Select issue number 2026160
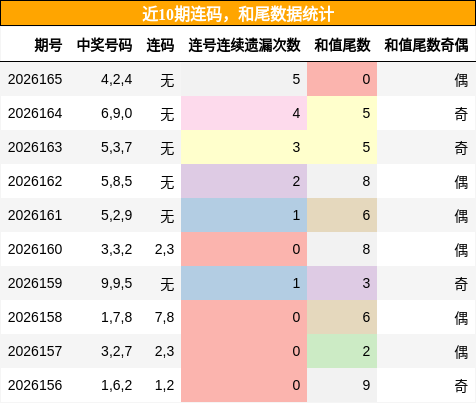The image size is (476, 403). click(x=35, y=249)
